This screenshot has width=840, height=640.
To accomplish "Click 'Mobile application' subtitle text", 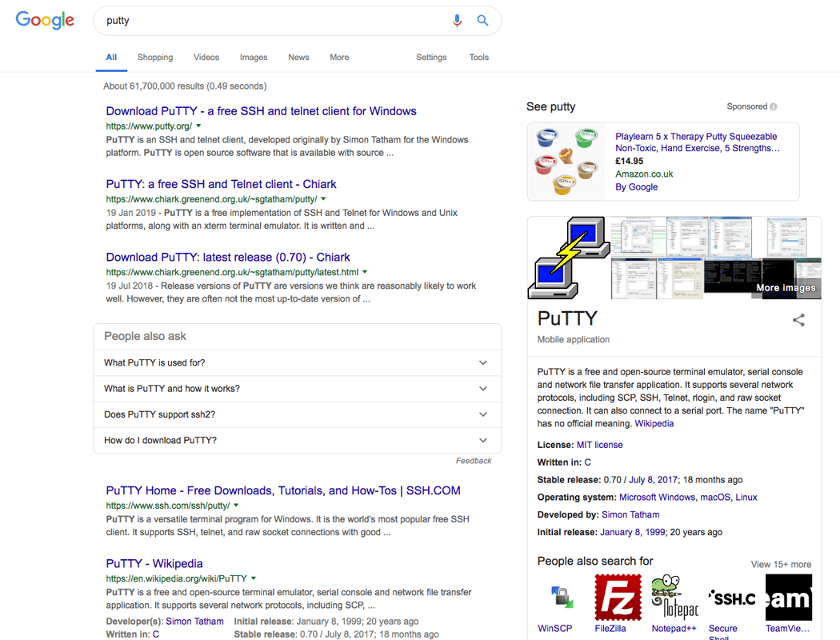I will [x=574, y=339].
